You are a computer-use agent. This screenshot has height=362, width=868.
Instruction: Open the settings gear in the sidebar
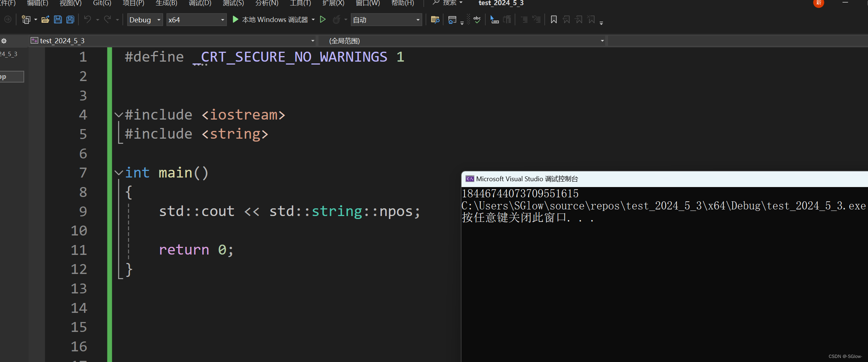tap(4, 41)
